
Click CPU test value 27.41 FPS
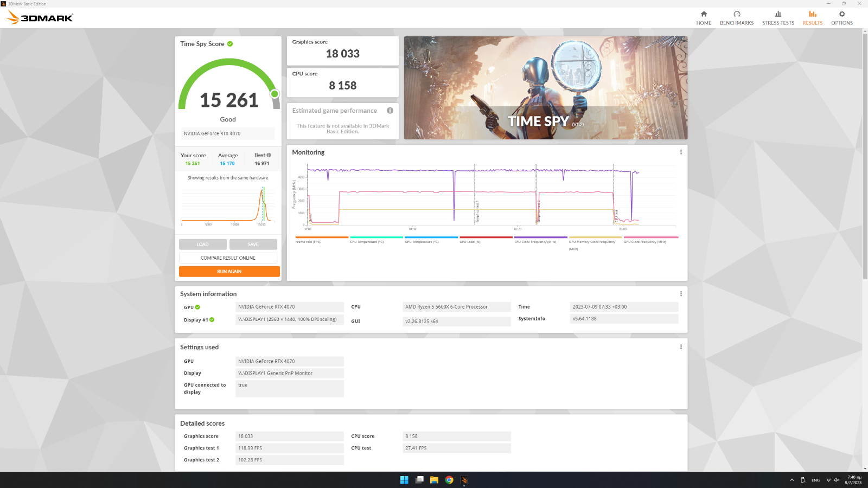(x=457, y=448)
